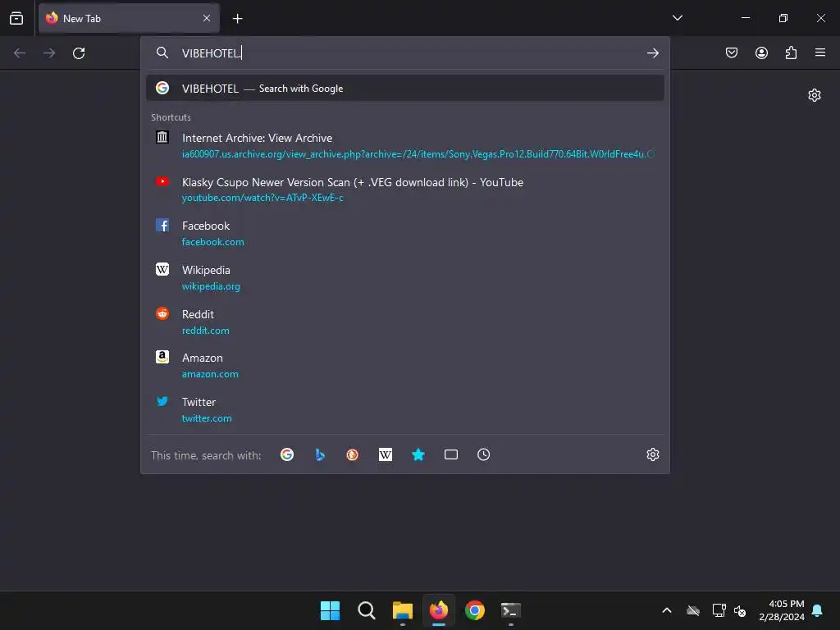The width and height of the screenshot is (840, 630).
Task: Search history with the clock icon
Action: click(x=483, y=454)
